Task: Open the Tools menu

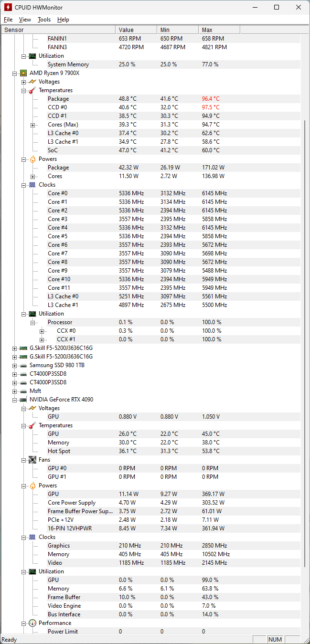Action: [44, 20]
